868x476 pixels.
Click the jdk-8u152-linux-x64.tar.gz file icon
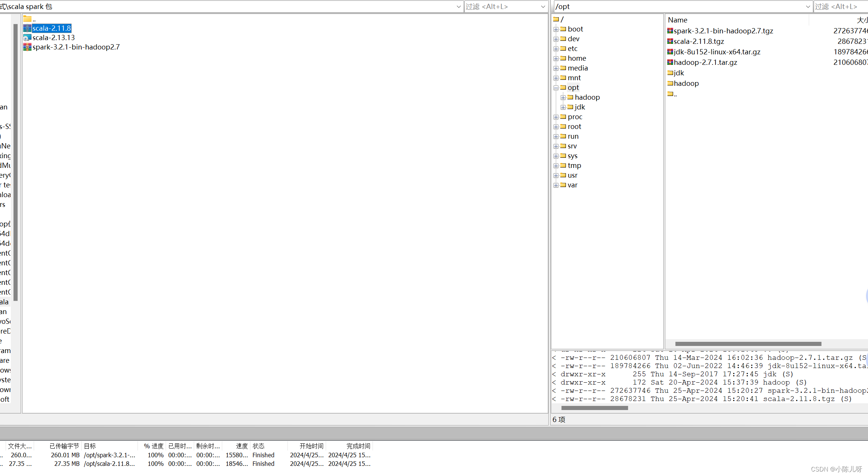click(670, 52)
